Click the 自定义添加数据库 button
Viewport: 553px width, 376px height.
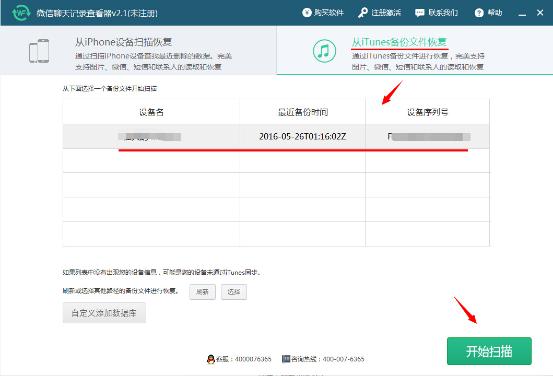coord(104,313)
